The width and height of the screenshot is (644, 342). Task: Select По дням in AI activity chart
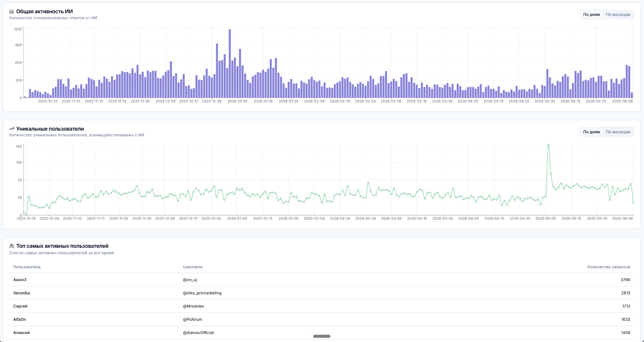tap(591, 14)
